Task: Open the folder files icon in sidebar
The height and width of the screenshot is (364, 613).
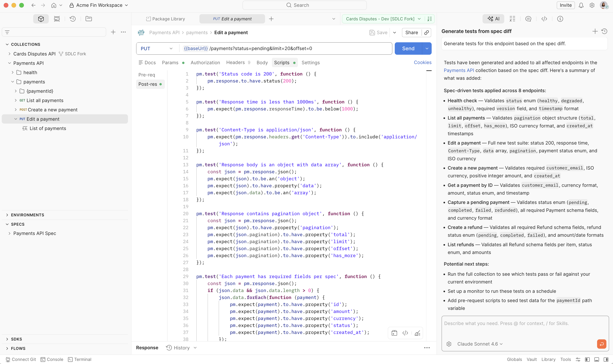Action: (89, 19)
